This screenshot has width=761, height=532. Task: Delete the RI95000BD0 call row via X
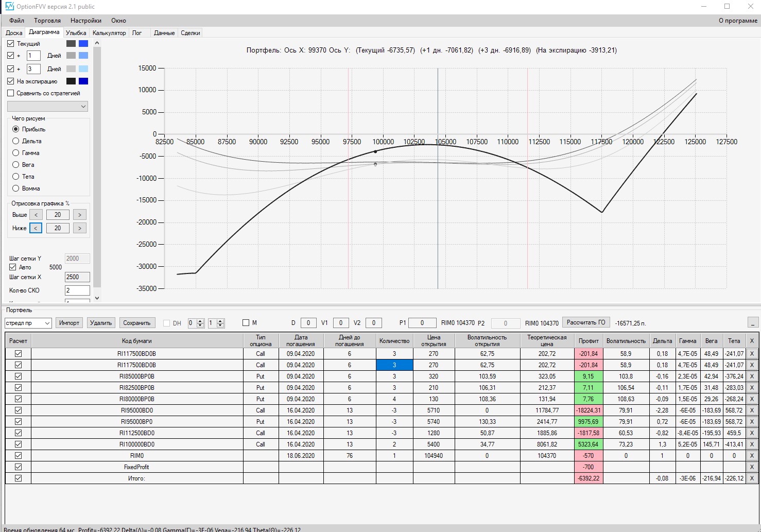coord(752,410)
